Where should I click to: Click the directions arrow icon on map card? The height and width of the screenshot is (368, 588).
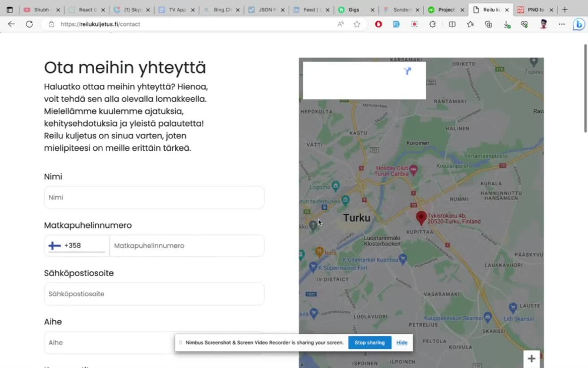(407, 71)
